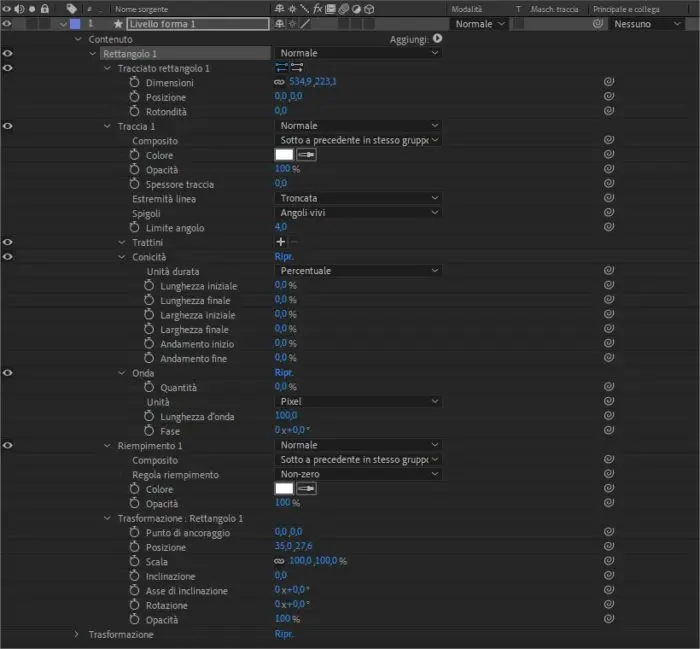Toggle visibility eye for Traccia 1
700x649 pixels.
(x=7, y=126)
